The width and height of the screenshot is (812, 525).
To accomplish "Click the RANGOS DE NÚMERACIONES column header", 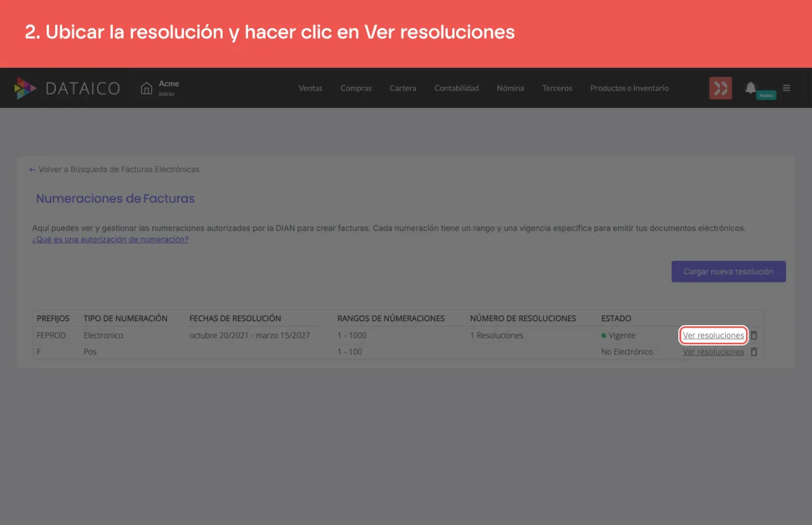I will 391,318.
